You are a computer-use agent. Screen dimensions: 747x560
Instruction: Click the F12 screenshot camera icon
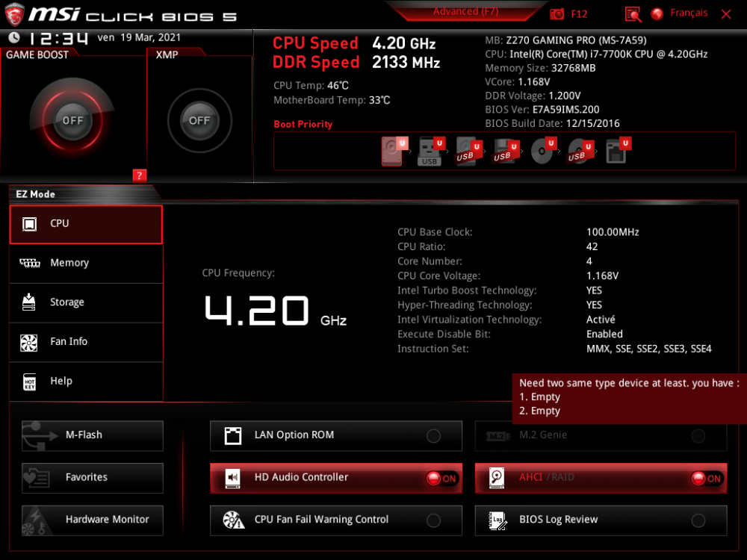557,14
